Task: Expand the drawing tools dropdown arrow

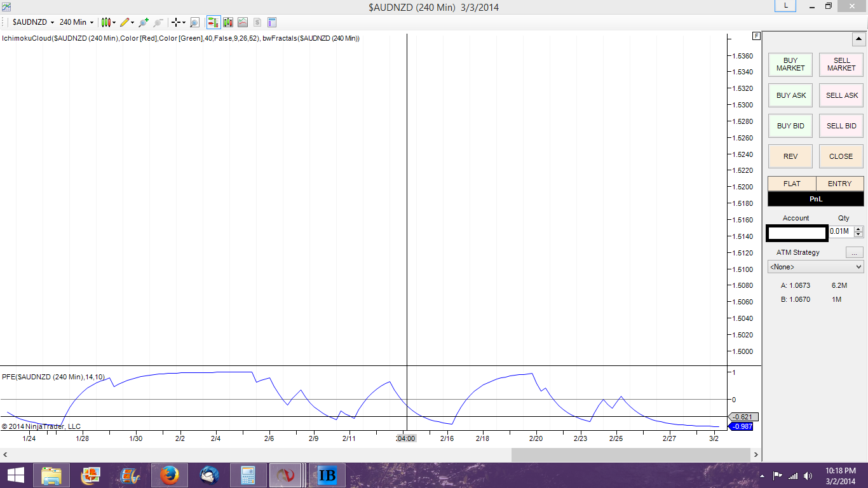Action: click(x=132, y=22)
